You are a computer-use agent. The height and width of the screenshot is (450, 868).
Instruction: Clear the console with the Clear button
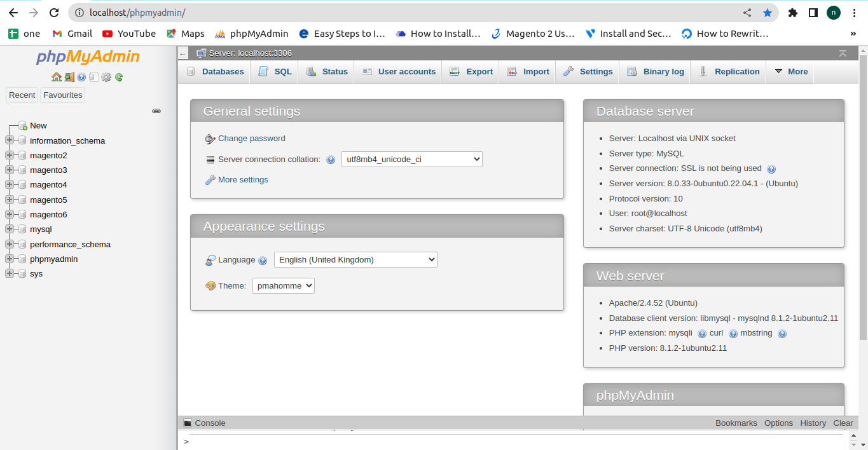(x=843, y=423)
